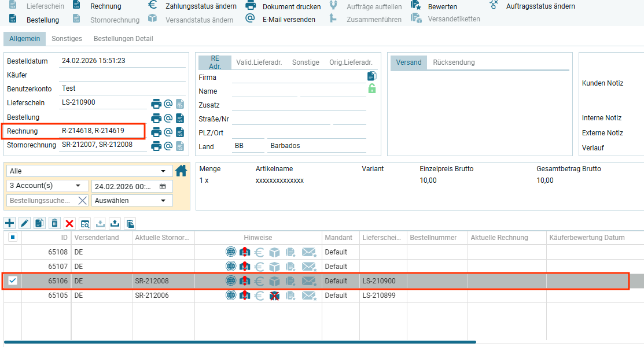Click the green unlock padlock icon
The image size is (644, 347).
click(371, 88)
